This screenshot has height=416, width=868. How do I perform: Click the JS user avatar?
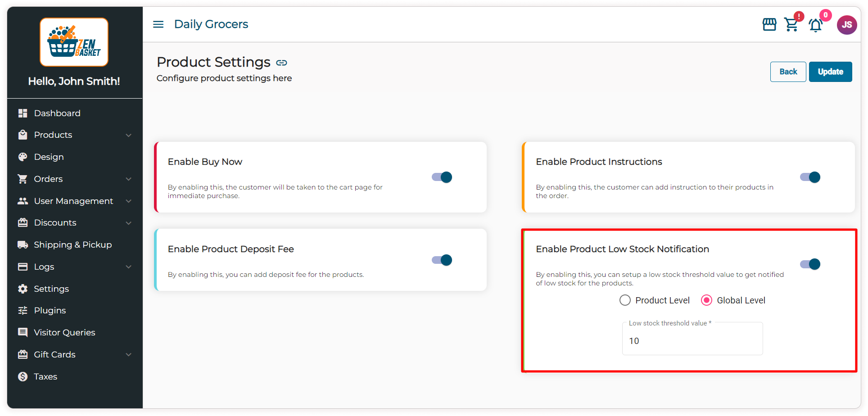(x=846, y=25)
